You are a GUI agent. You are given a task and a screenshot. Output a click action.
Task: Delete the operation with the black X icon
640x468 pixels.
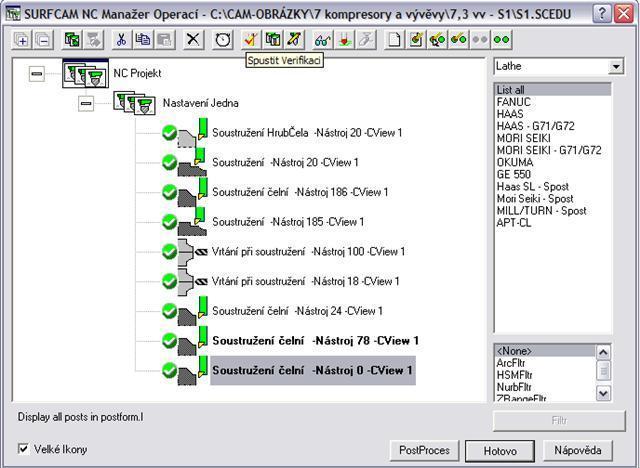[x=193, y=40]
